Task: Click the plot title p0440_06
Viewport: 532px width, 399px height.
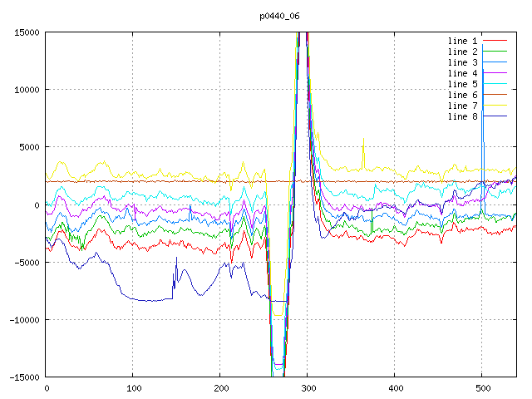Action: click(279, 17)
